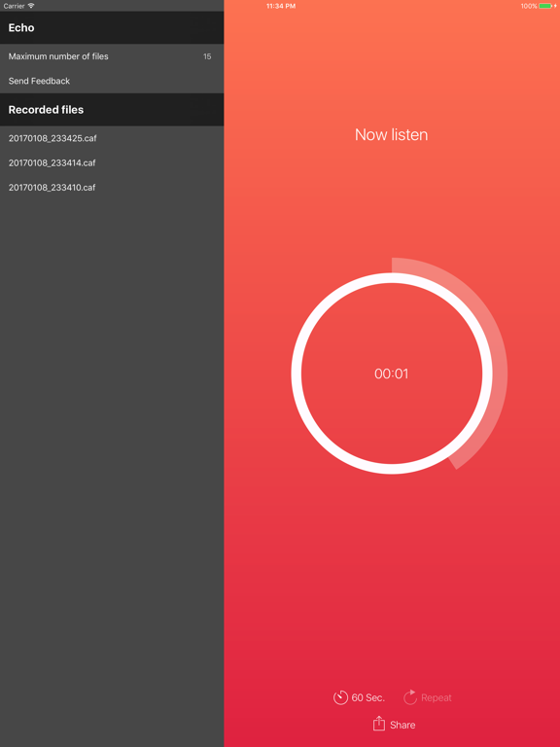Select the 60 Sec. duration label
This screenshot has width=560, height=747.
point(368,698)
